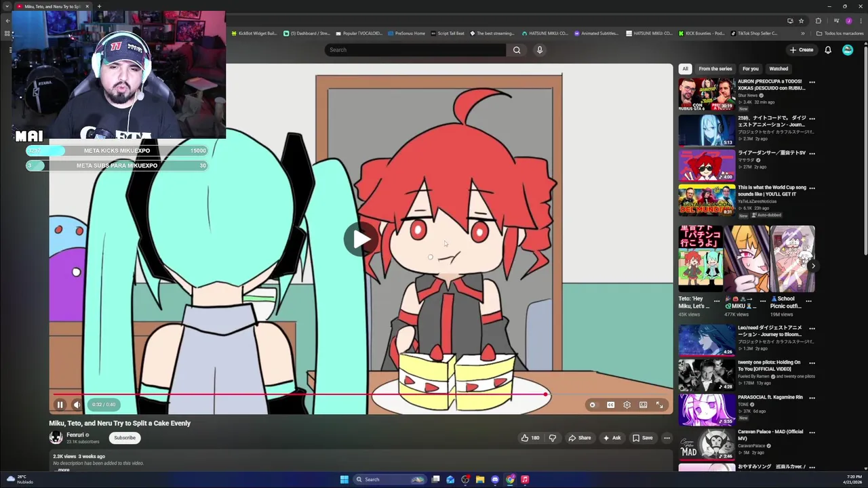Open Caravan Palace MAD thumbnail
Viewport: 868px width, 488px height.
tap(707, 444)
